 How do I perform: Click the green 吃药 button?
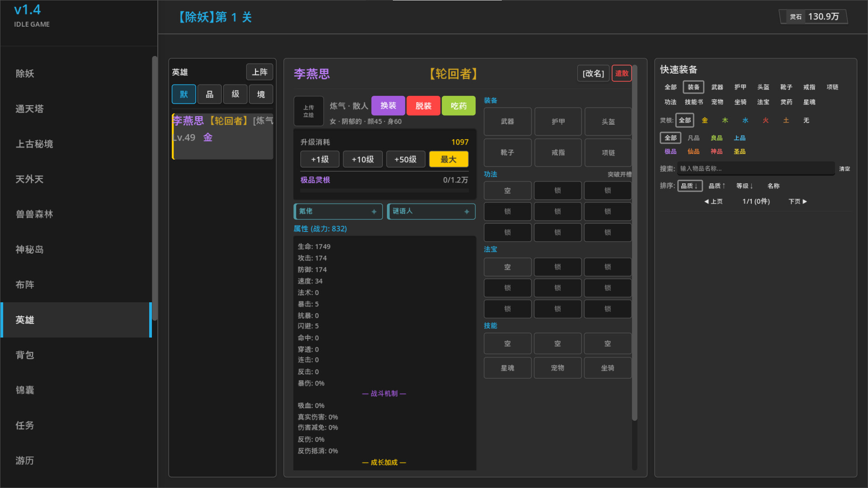tap(458, 106)
